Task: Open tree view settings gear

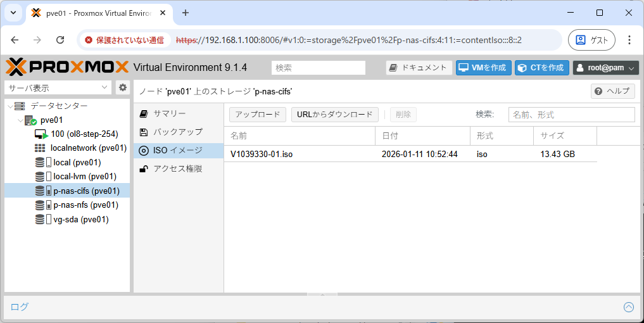Action: [x=122, y=87]
